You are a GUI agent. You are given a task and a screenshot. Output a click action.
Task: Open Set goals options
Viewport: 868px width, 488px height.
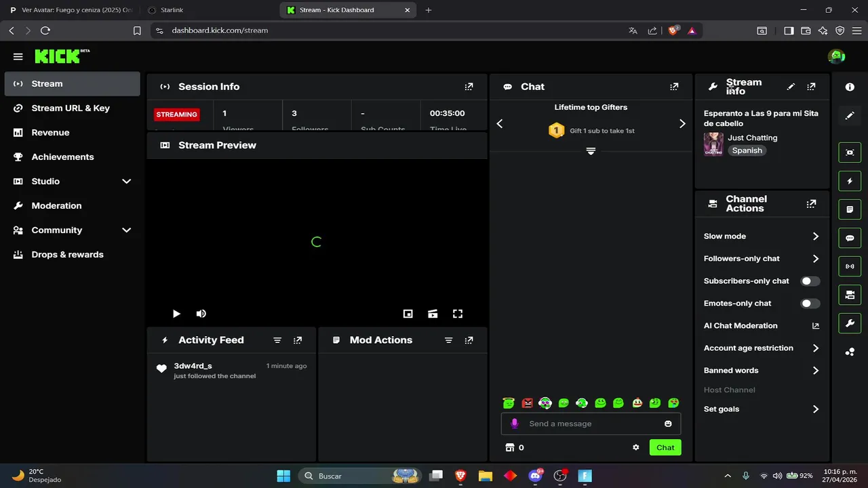pyautogui.click(x=762, y=409)
